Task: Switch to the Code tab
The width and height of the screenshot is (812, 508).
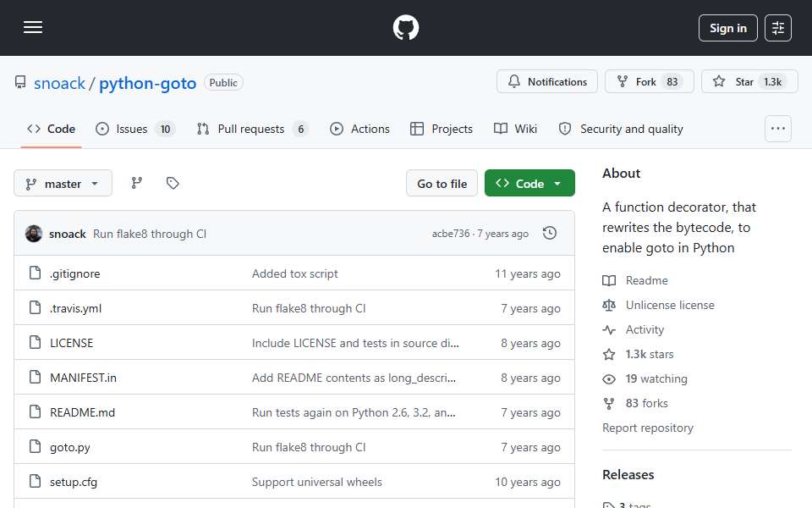Action: coord(52,129)
